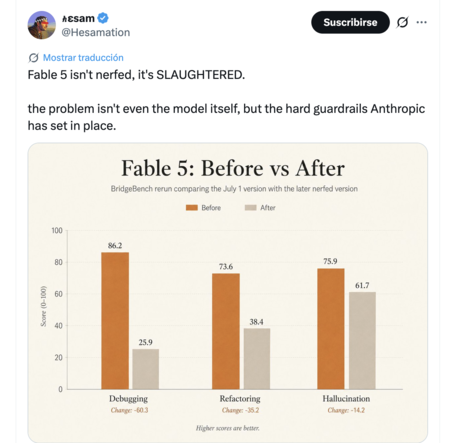The image size is (450, 443).
Task: Click translate icon beside Mostrar traducción
Action: 33,58
